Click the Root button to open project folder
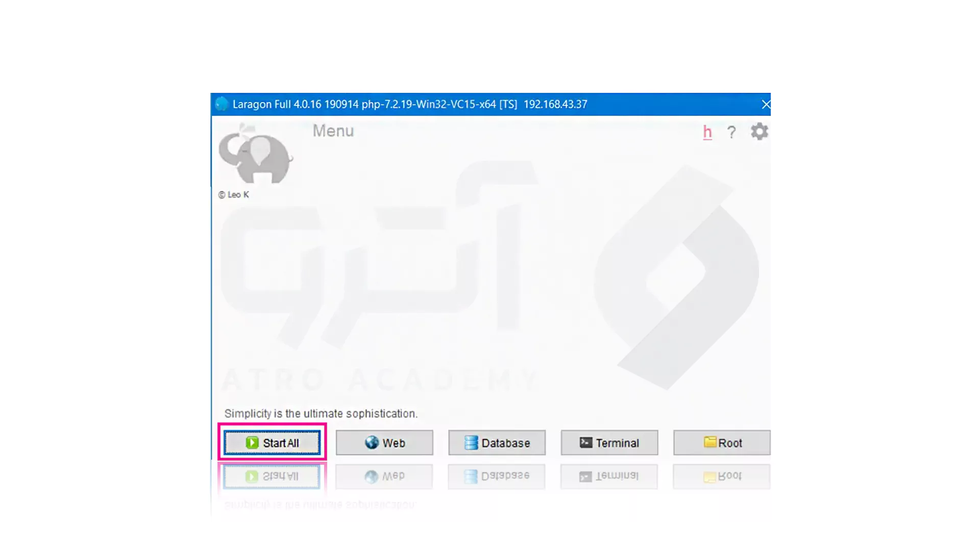This screenshot has height=551, width=980. pyautogui.click(x=721, y=443)
